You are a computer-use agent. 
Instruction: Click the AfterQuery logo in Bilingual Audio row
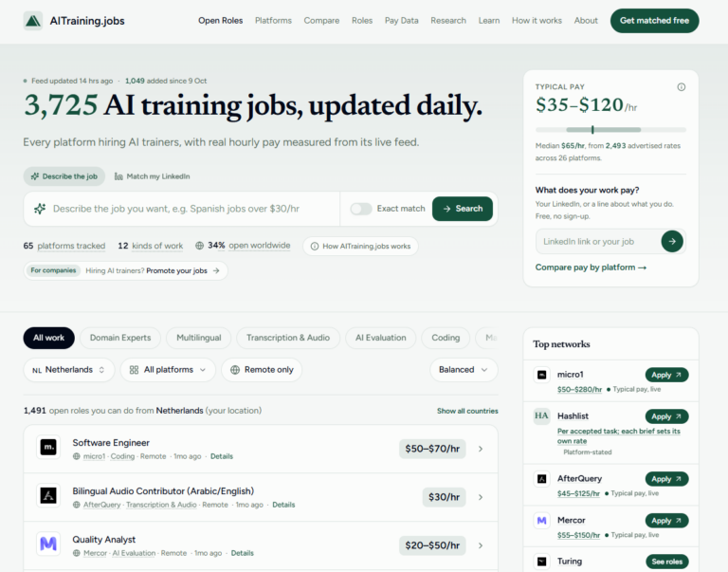[48, 496]
